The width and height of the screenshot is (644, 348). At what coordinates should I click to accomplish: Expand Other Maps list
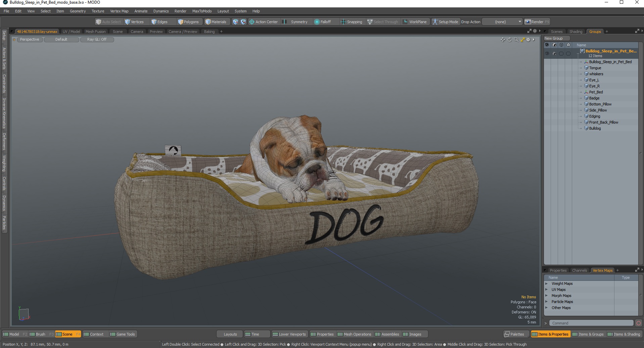tap(546, 308)
